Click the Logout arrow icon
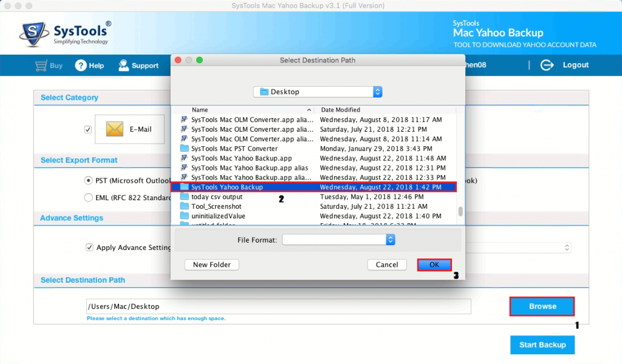 point(547,65)
